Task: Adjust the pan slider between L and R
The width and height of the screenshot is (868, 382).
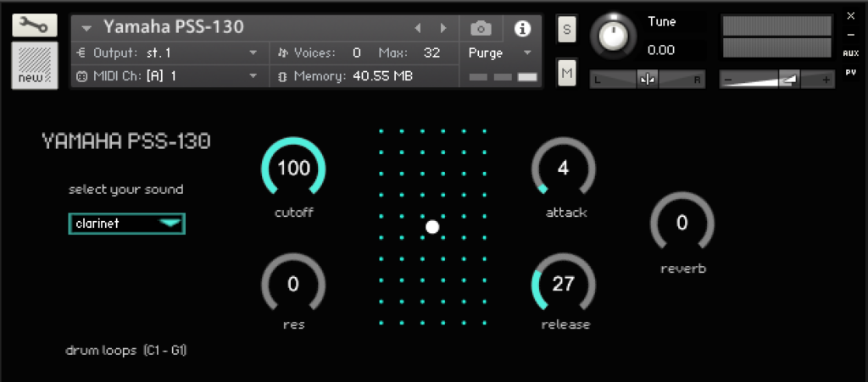Action: [647, 80]
